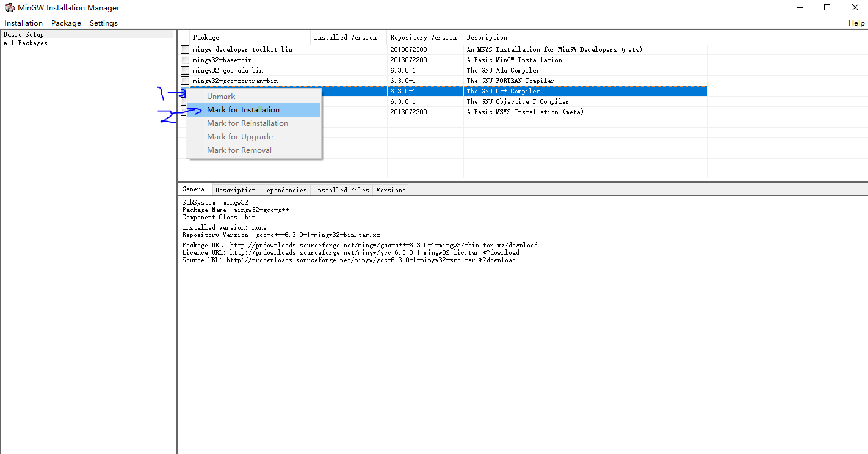Switch to the General tab
Screen dimensions: 868x454
[195, 189]
